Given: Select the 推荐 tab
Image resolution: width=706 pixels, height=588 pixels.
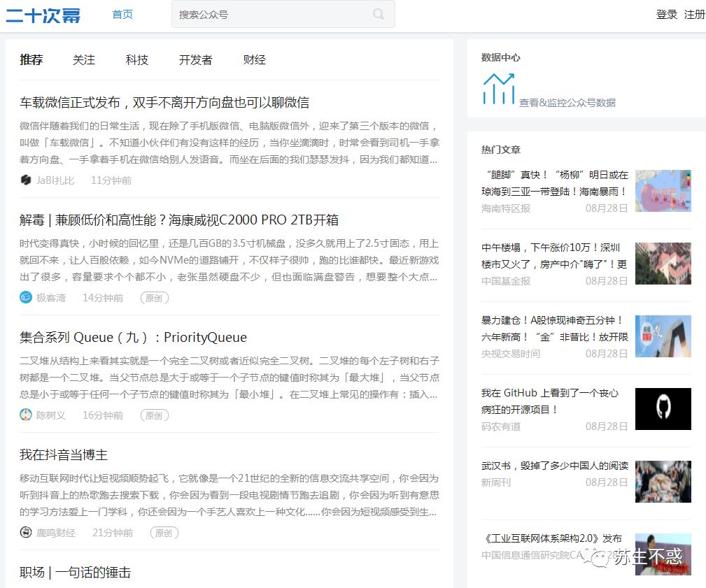Looking at the screenshot, I should coord(31,59).
